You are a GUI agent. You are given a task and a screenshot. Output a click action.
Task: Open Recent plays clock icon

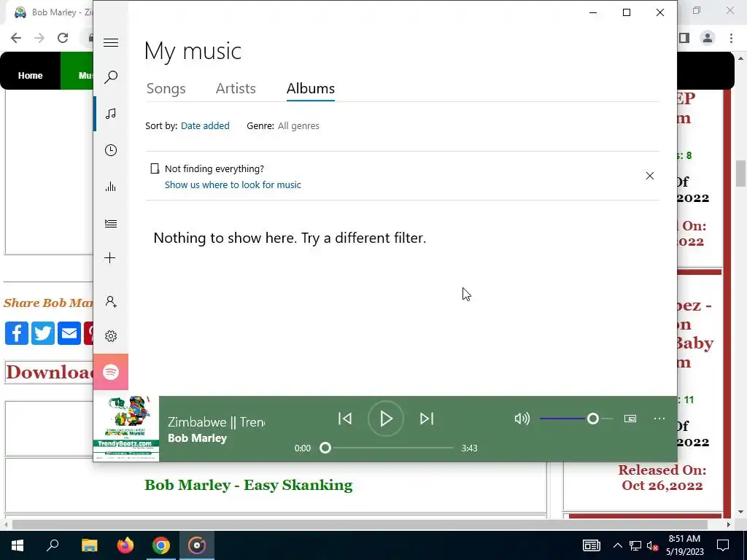pyautogui.click(x=111, y=150)
